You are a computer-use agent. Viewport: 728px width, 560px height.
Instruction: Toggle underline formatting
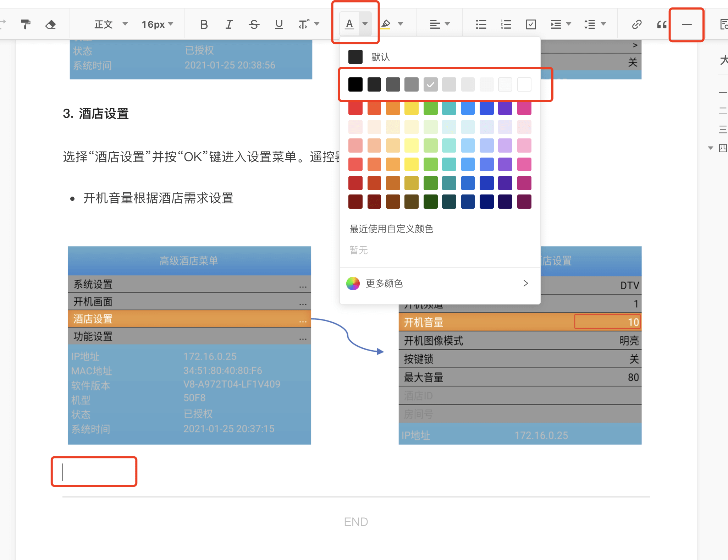(279, 24)
